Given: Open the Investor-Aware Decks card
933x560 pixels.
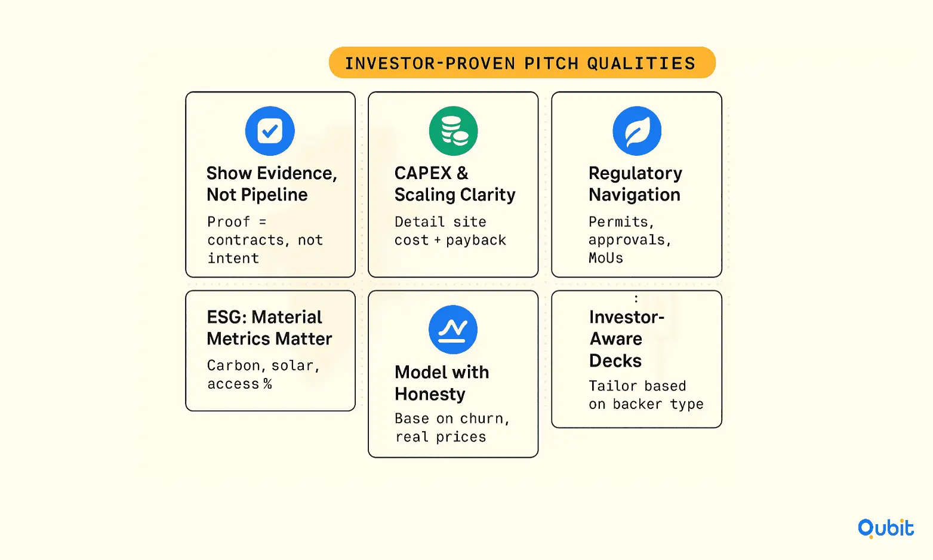Looking at the screenshot, I should click(636, 359).
